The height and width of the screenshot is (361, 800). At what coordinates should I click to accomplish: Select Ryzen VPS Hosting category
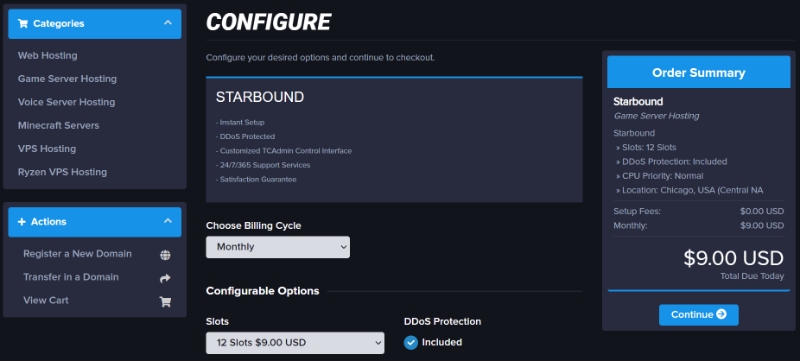click(x=62, y=172)
